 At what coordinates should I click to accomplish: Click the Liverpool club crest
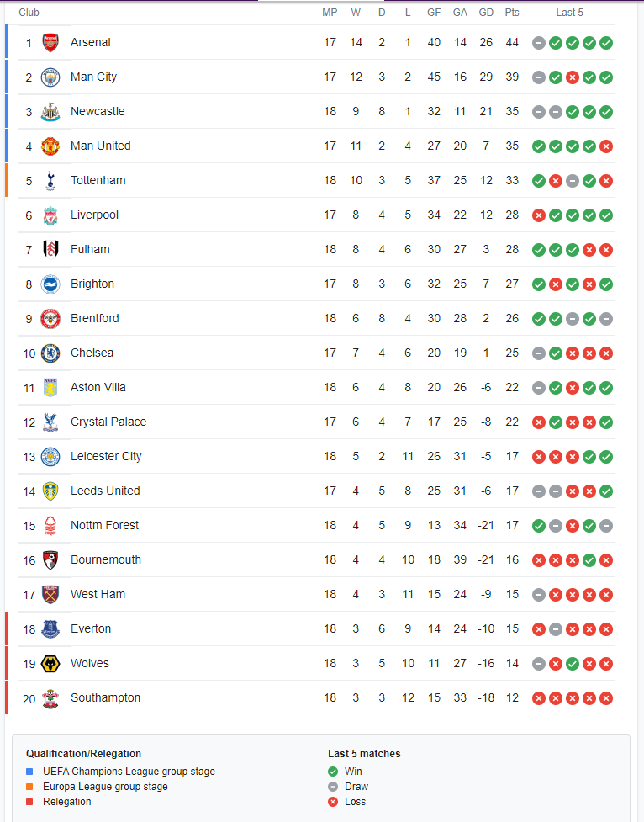click(x=50, y=215)
